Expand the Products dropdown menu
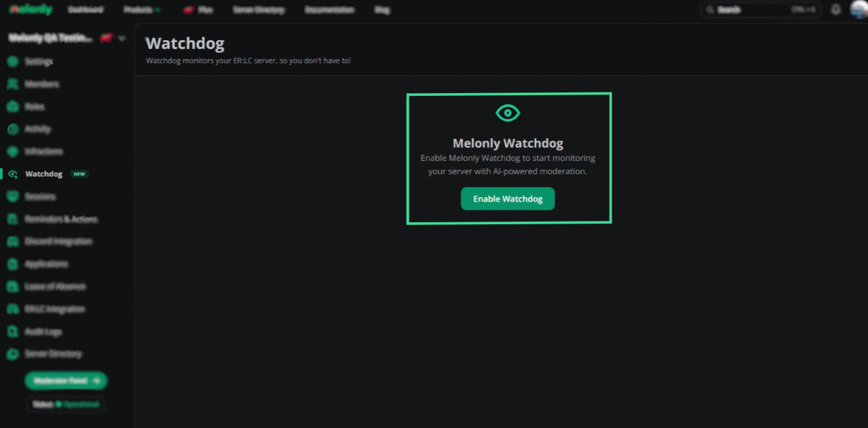 click(x=142, y=10)
